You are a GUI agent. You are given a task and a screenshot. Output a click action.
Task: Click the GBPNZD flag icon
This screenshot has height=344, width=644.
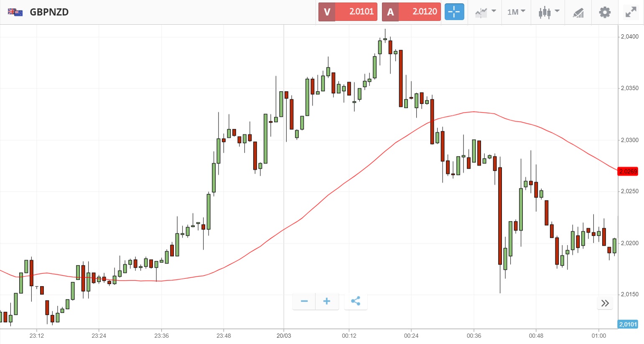[x=15, y=12]
